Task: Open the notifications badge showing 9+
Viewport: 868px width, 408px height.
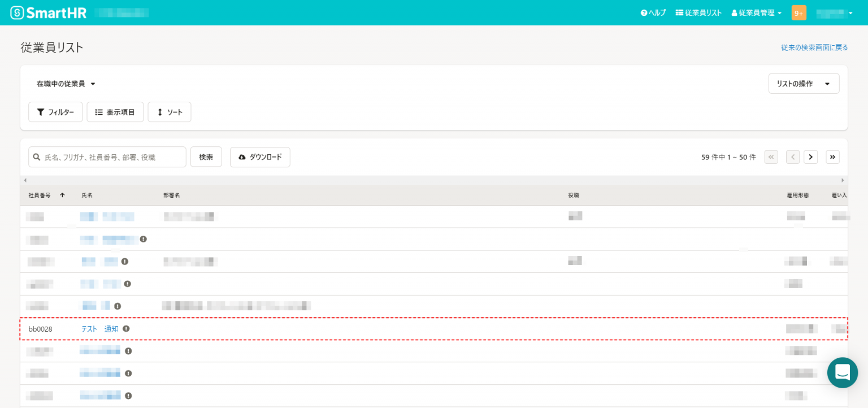Action: point(798,12)
